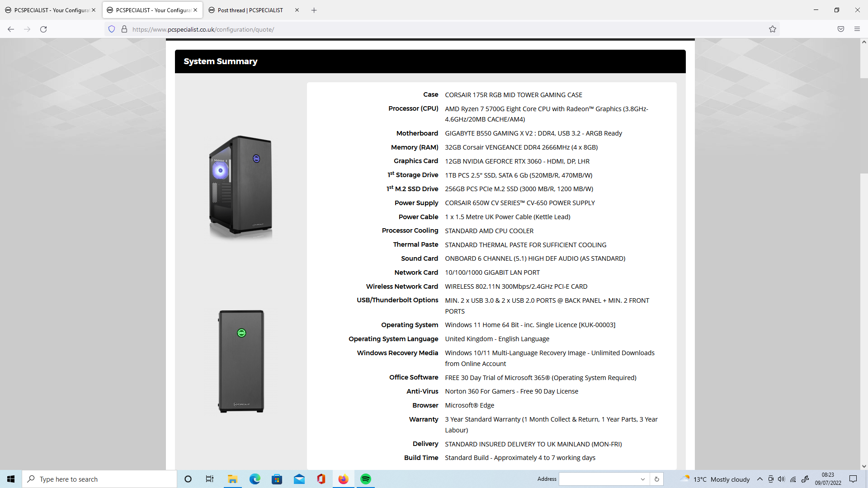
Task: Open Microsoft Edge from taskbar
Action: (255, 479)
